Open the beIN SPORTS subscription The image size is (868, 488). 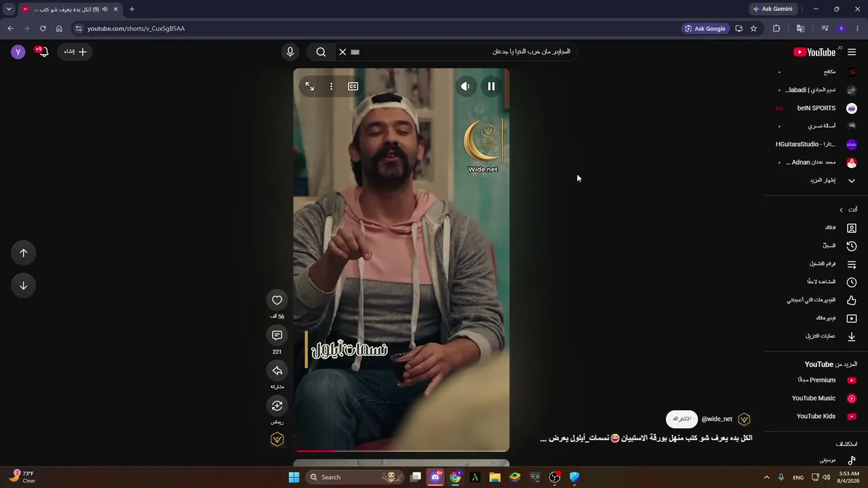(x=816, y=108)
